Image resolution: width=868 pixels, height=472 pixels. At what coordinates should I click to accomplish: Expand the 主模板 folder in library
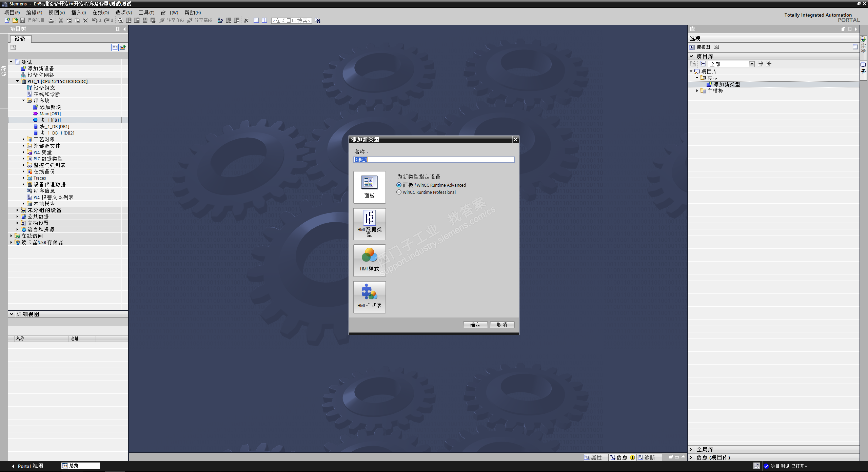(697, 91)
